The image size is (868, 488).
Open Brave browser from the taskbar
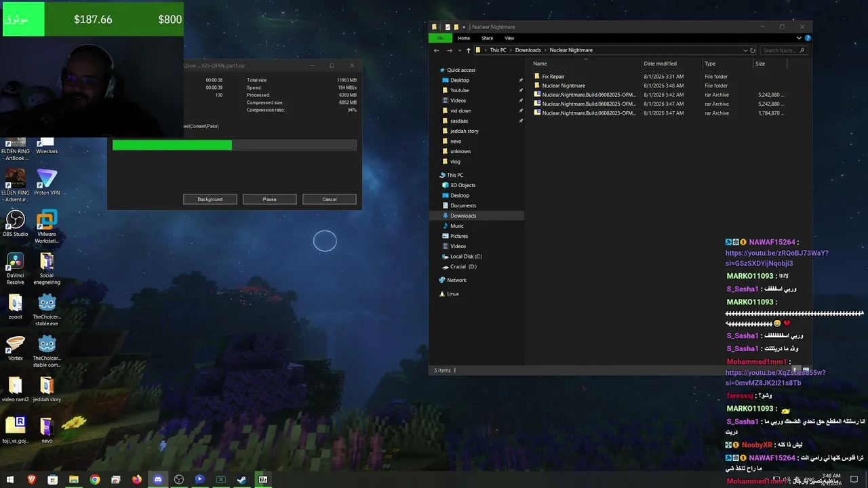pos(31,479)
